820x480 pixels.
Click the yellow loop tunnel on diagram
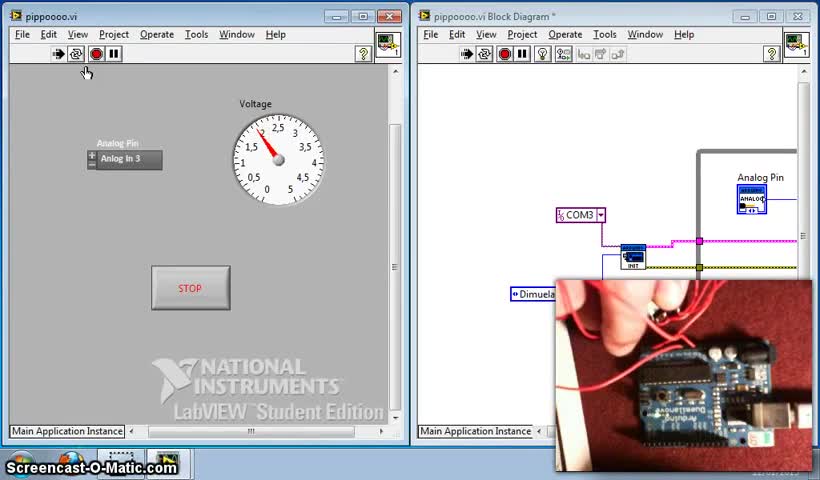click(x=699, y=268)
